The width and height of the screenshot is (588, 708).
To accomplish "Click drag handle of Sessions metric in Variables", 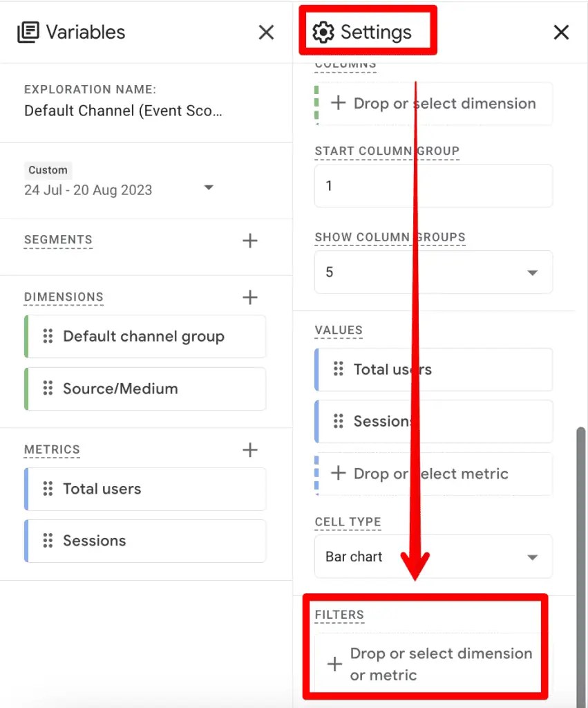I will click(x=48, y=541).
